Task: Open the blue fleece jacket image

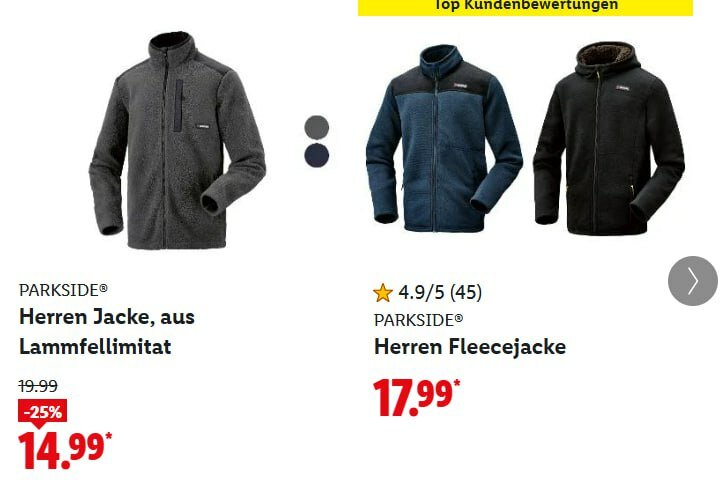Action: point(444,138)
